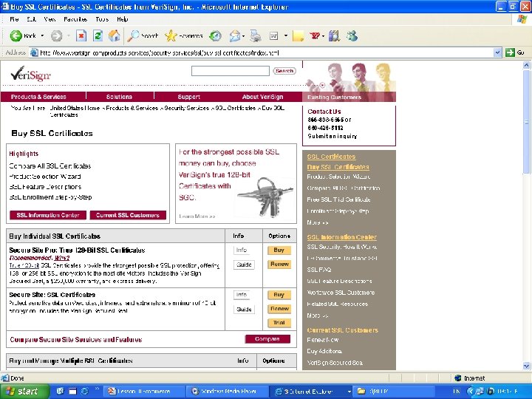Click the SSL FAQ sidebar link
The height and width of the screenshot is (399, 532).
[x=319, y=270]
